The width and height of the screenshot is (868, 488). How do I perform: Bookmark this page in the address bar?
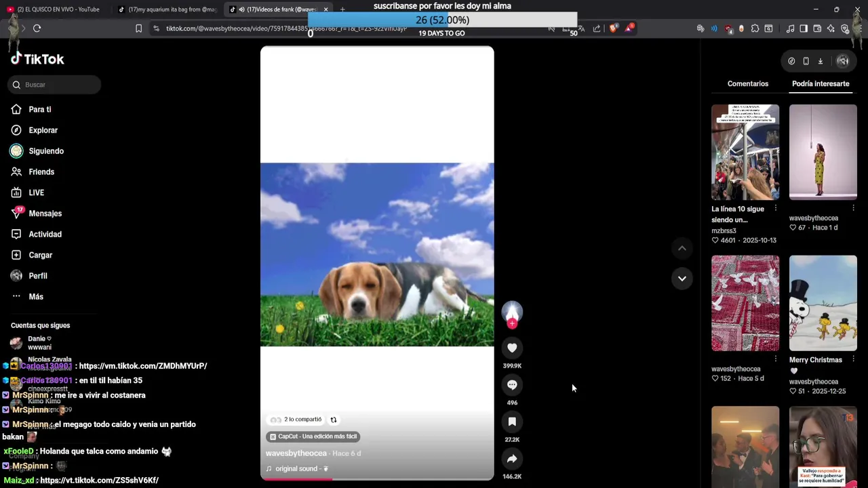138,28
